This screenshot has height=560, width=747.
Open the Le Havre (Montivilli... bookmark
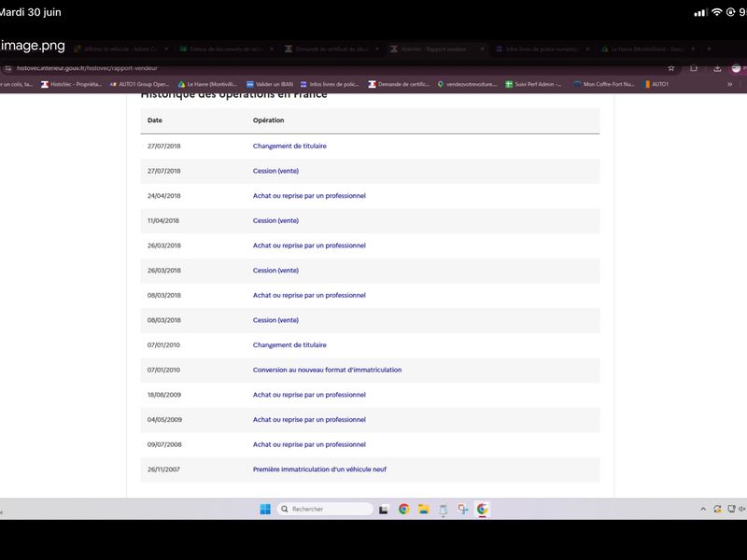pos(207,84)
